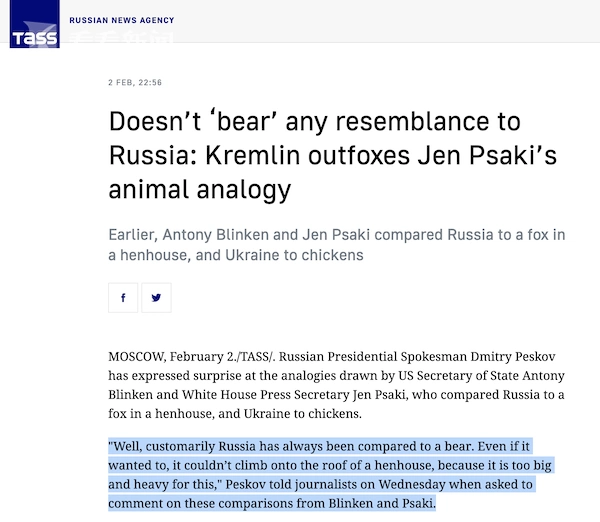The width and height of the screenshot is (600, 522).
Task: Click the 2 FEB, 22:56 timestamp
Action: click(135, 82)
